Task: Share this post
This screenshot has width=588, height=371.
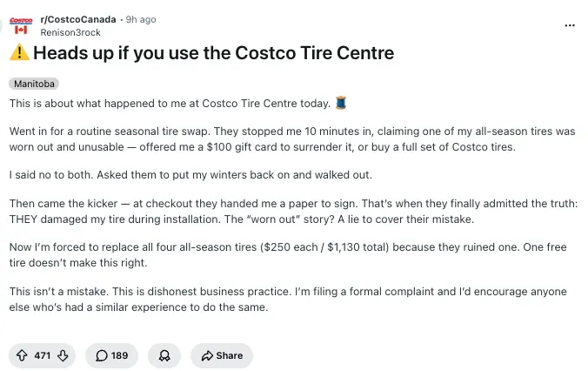Action: coord(222,355)
